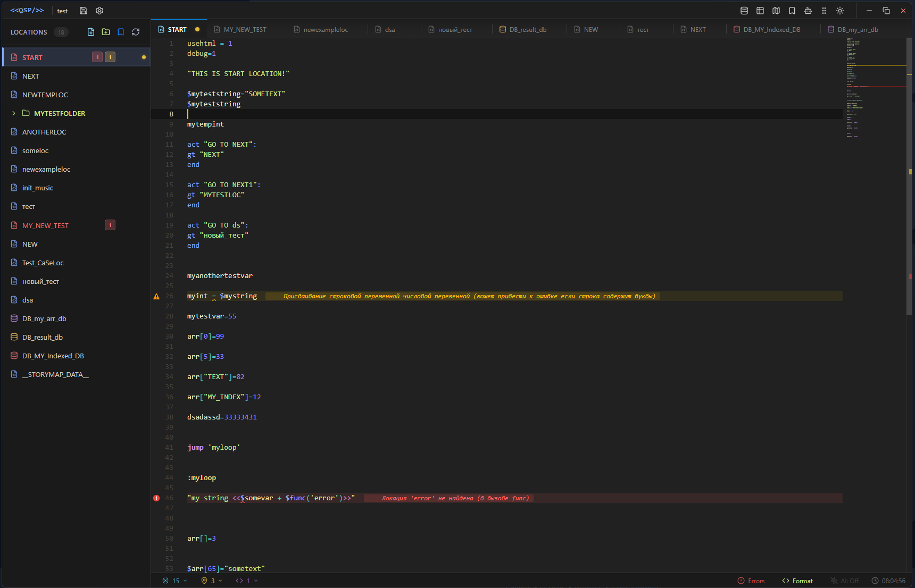Expand the MYTESTFOLDER folder
915x588 pixels.
14,113
